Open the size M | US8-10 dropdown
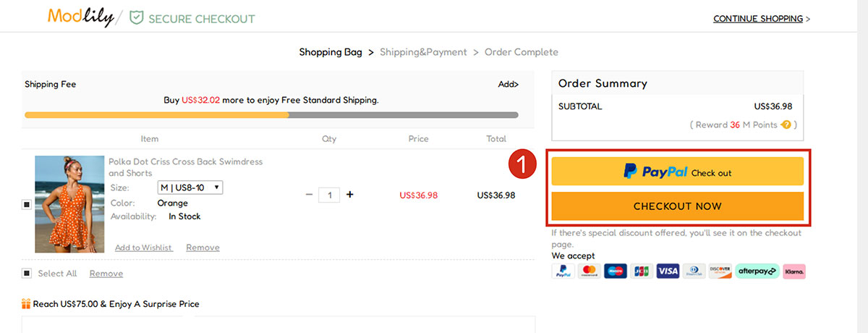868x333 pixels. pyautogui.click(x=191, y=187)
